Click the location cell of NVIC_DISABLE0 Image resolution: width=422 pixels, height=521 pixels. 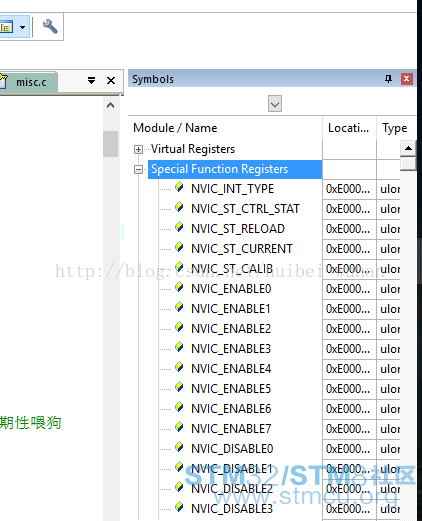[x=349, y=449]
